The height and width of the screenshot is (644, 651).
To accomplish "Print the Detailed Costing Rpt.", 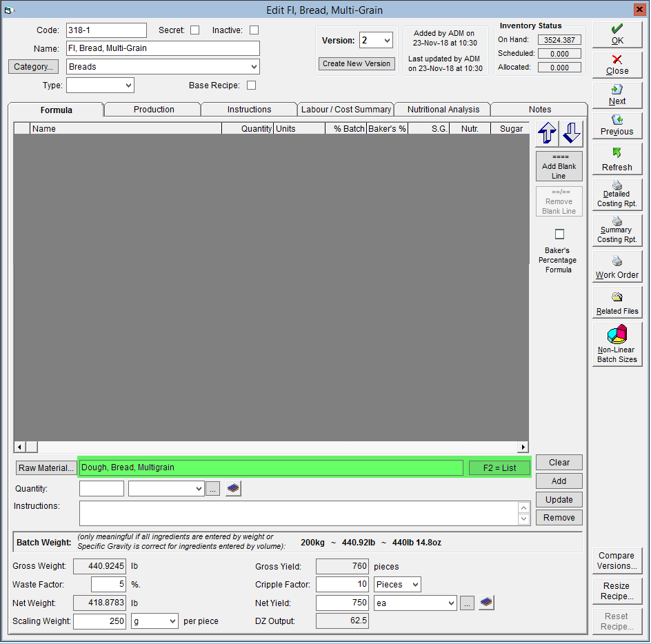I will tap(617, 194).
